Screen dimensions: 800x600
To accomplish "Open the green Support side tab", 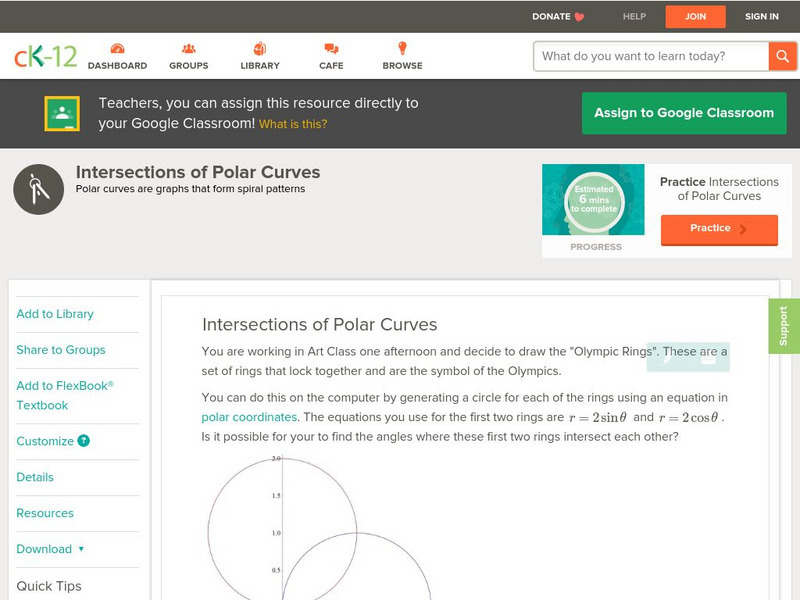I will [784, 326].
